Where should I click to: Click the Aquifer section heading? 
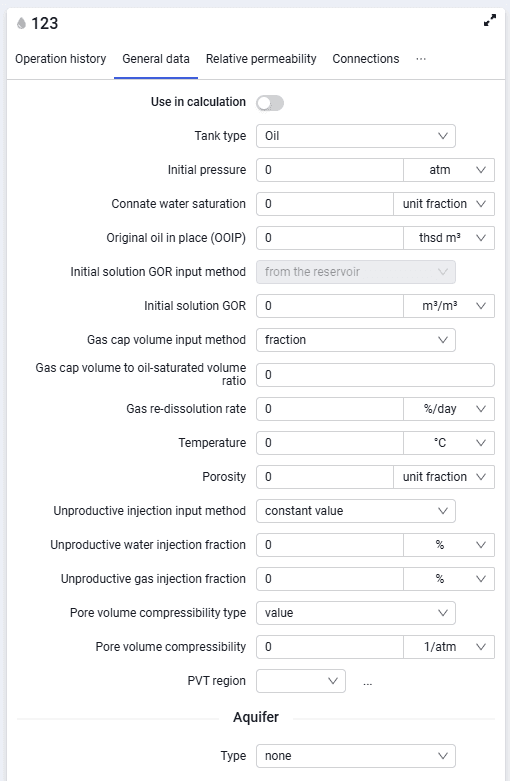[256, 717]
